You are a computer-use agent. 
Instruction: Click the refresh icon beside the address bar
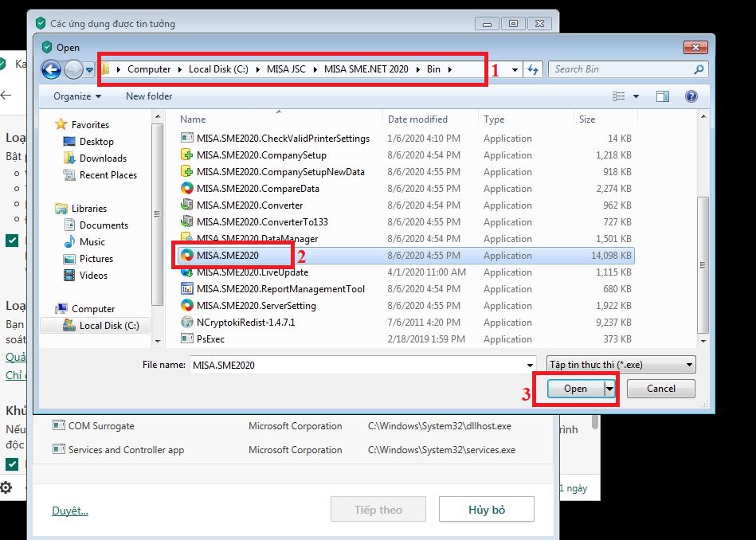click(x=532, y=69)
